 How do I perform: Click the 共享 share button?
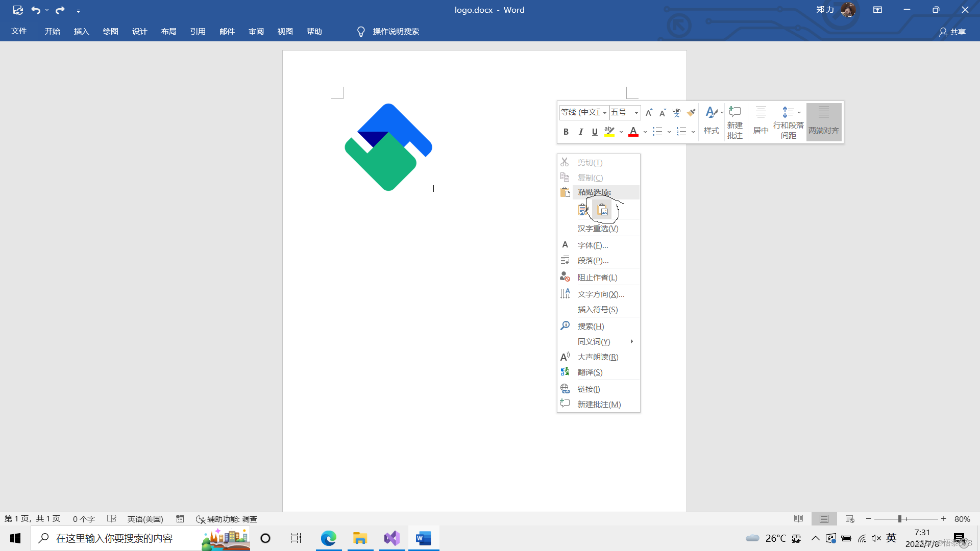point(952,32)
